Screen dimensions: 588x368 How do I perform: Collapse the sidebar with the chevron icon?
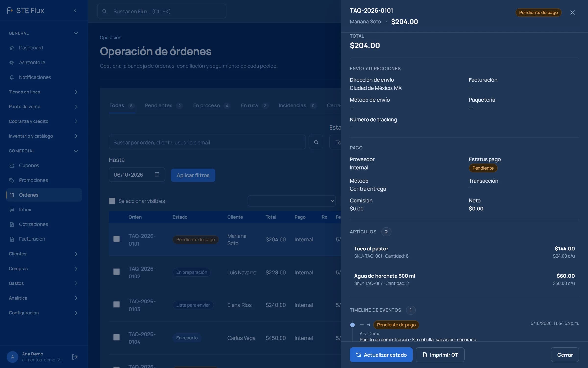(x=75, y=10)
